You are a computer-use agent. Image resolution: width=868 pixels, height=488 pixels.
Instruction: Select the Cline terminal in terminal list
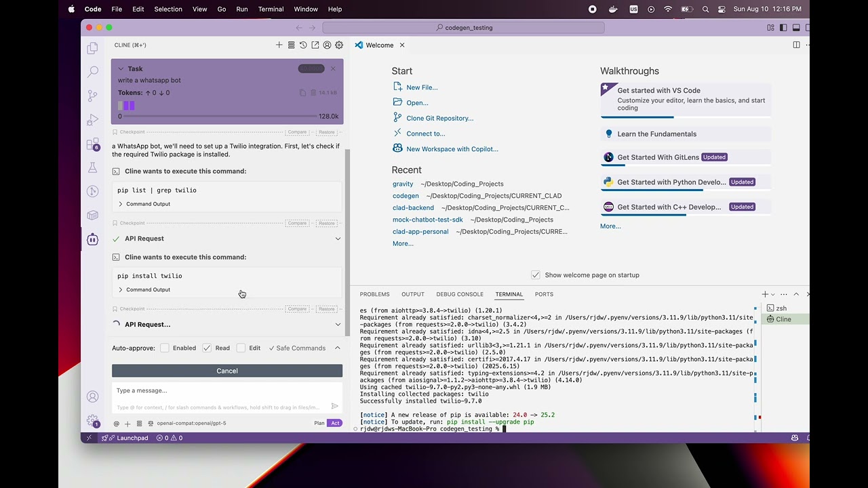(x=785, y=319)
